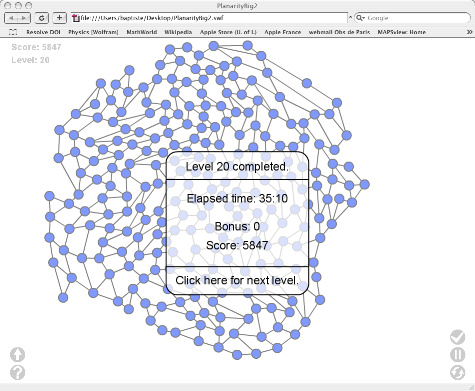Go forward with browser forward arrow

(x=24, y=18)
